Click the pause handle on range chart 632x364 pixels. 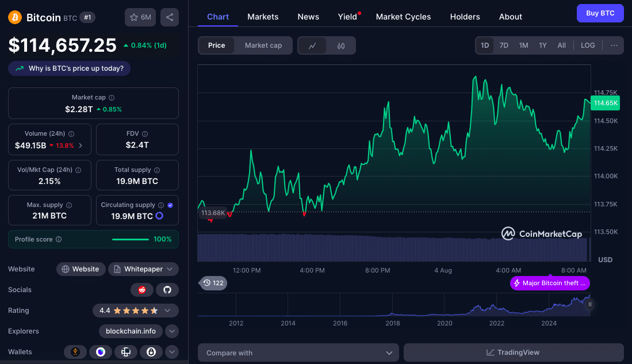pos(589,304)
